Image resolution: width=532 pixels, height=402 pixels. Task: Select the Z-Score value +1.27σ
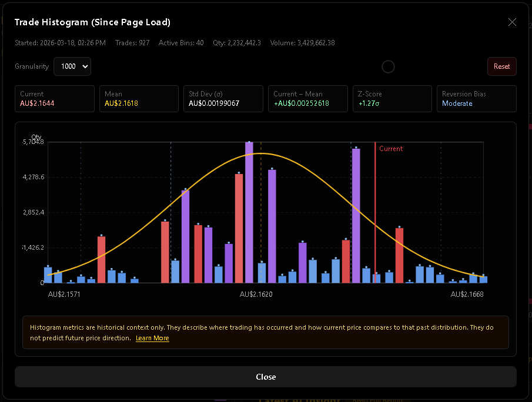tap(369, 103)
